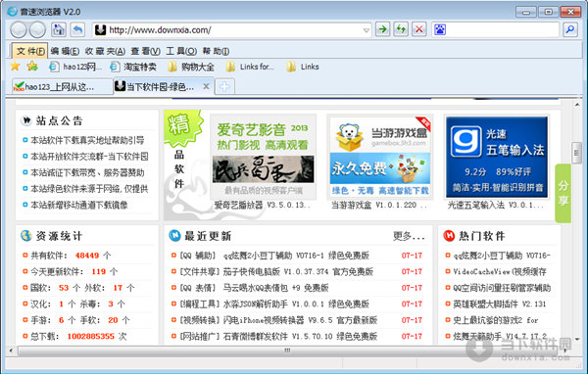Click the horizontal scrollbar thumb

coord(287,351)
